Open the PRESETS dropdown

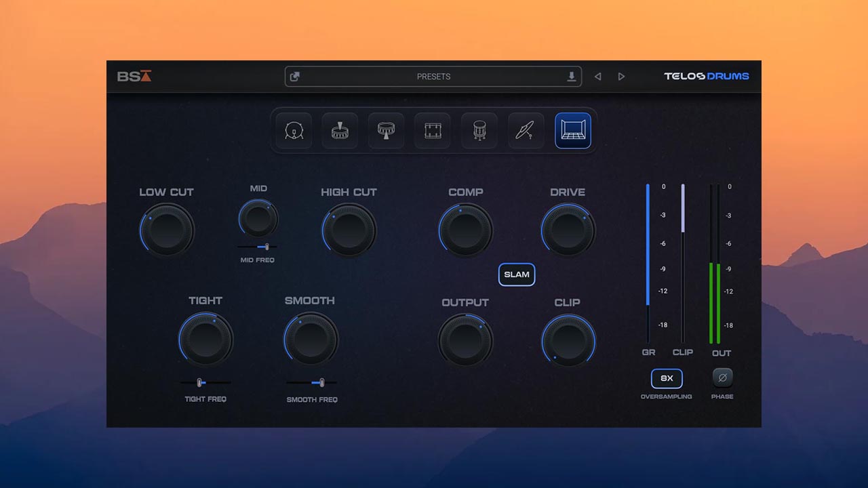tap(434, 77)
